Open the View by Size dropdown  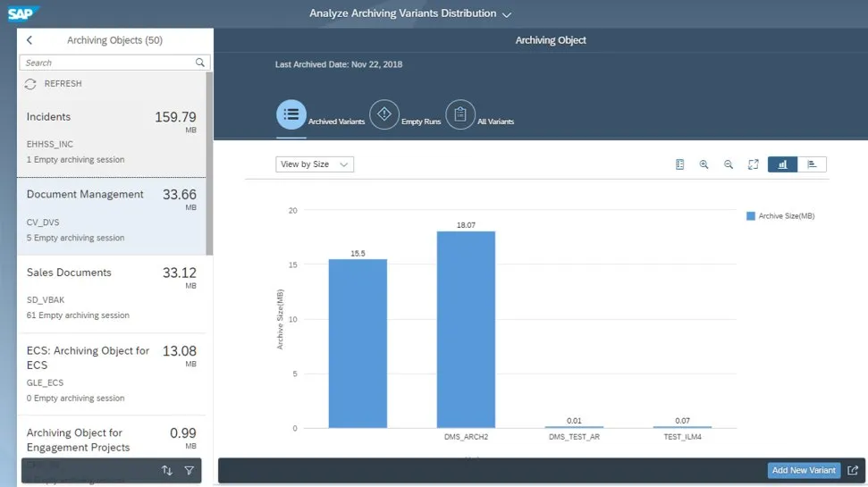(315, 164)
